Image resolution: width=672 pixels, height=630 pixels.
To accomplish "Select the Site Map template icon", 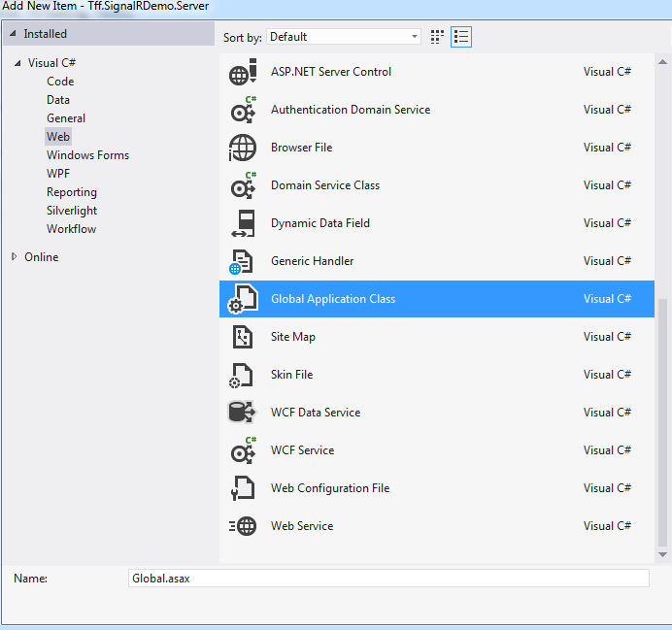I will click(x=242, y=337).
